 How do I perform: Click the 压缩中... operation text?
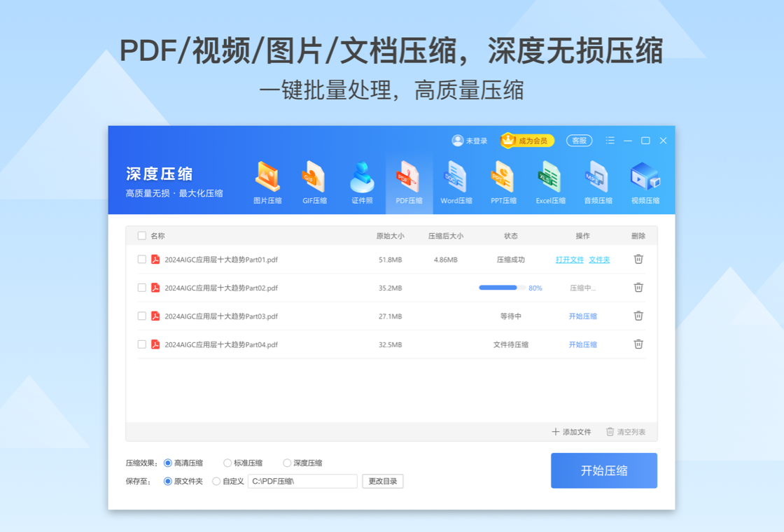(x=582, y=288)
